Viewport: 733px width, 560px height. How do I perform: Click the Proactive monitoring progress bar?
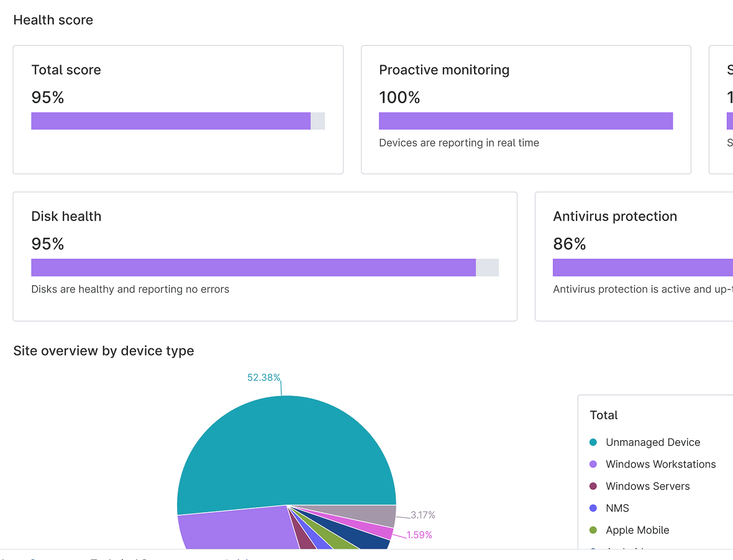click(526, 120)
